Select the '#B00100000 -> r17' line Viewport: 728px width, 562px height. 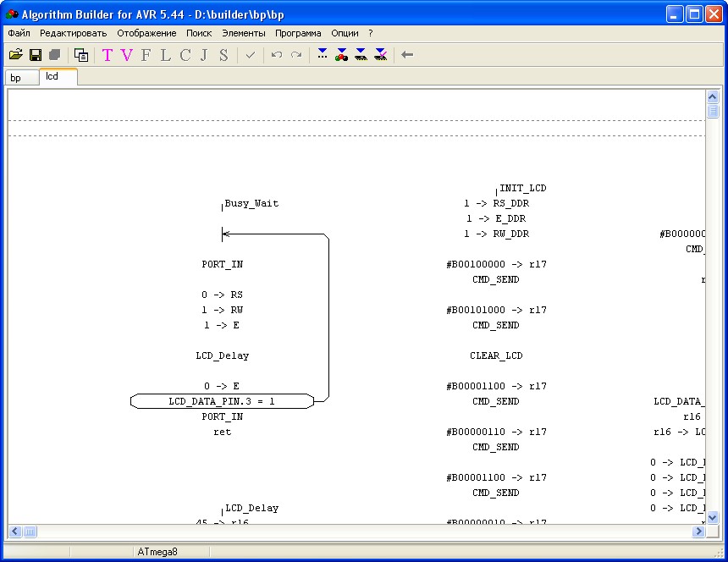(x=496, y=264)
